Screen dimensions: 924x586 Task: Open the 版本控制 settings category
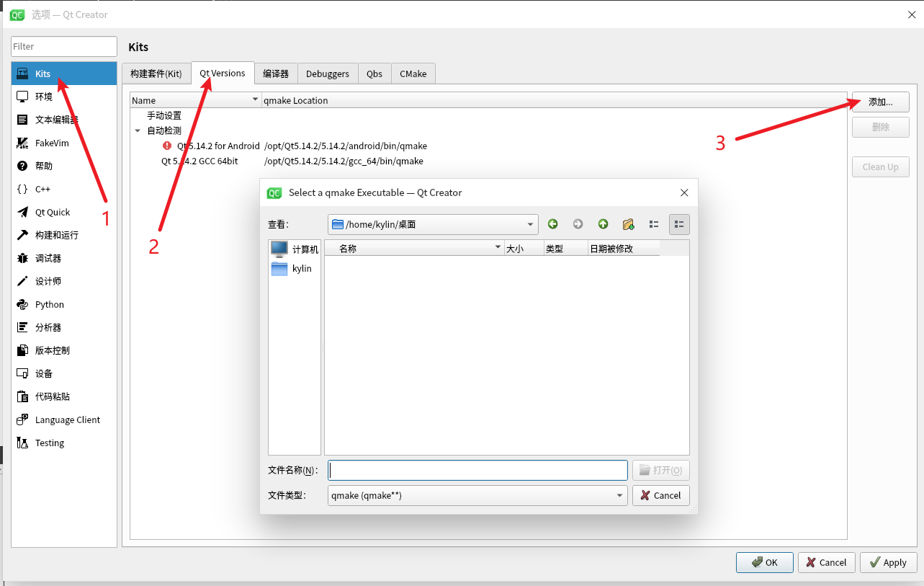pyautogui.click(x=64, y=350)
